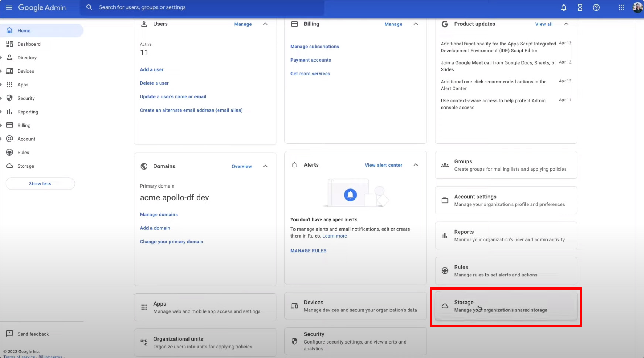The image size is (644, 358).
Task: Open the hamburger main menu
Action: tap(9, 7)
